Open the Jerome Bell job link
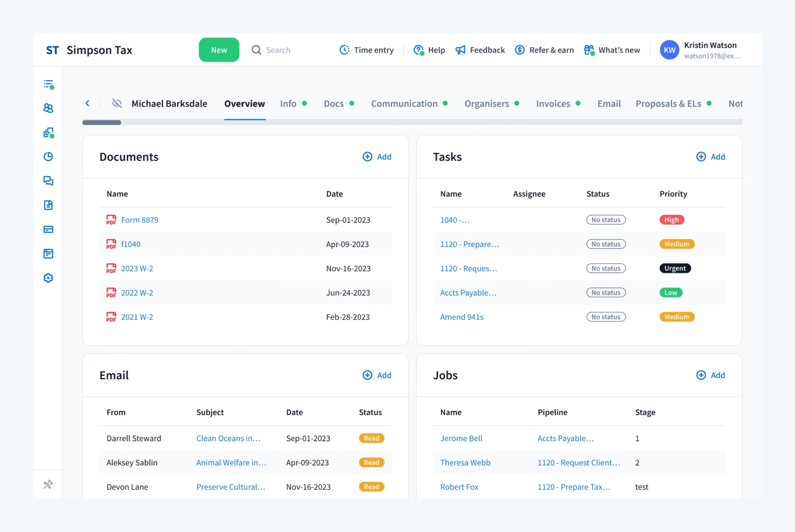This screenshot has width=795, height=532. click(461, 438)
